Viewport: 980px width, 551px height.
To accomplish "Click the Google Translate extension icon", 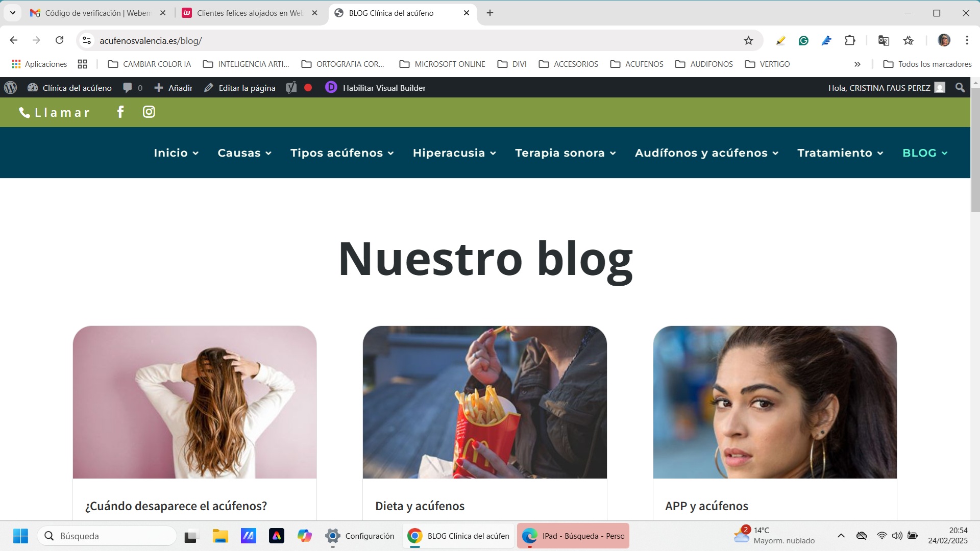I will [884, 41].
